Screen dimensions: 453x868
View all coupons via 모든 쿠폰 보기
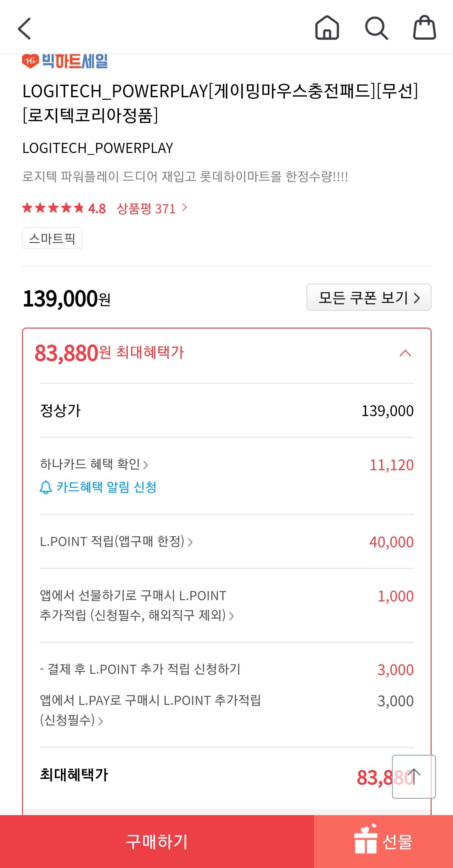369,297
